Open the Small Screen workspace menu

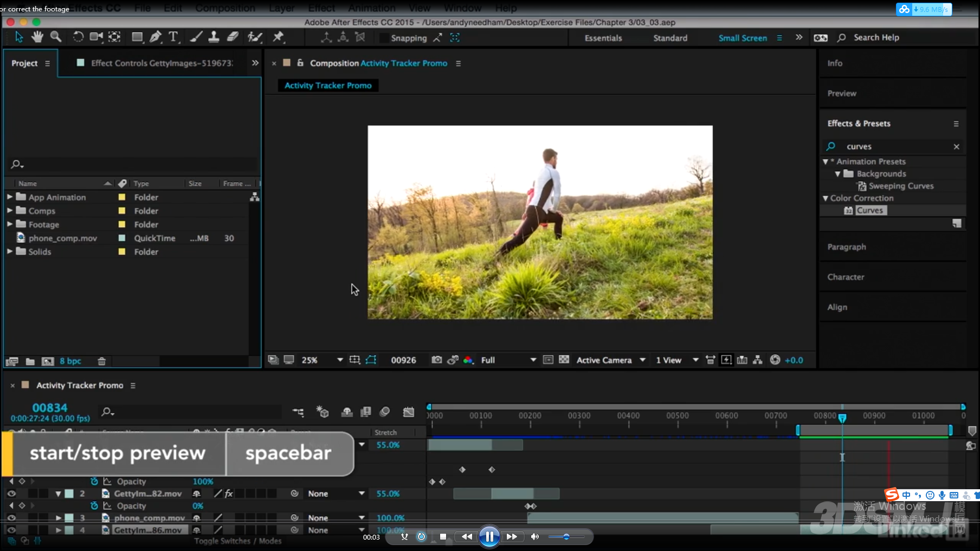[779, 38]
